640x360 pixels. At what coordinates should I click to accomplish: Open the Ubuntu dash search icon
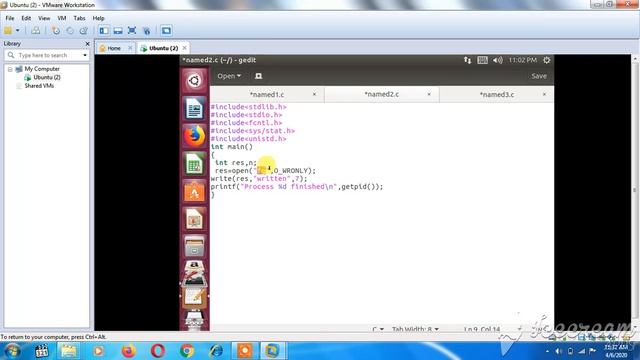(194, 80)
